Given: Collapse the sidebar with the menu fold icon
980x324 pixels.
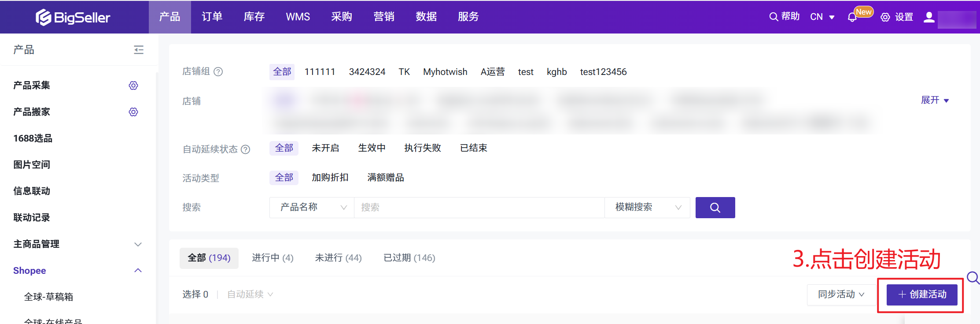Looking at the screenshot, I should (139, 50).
